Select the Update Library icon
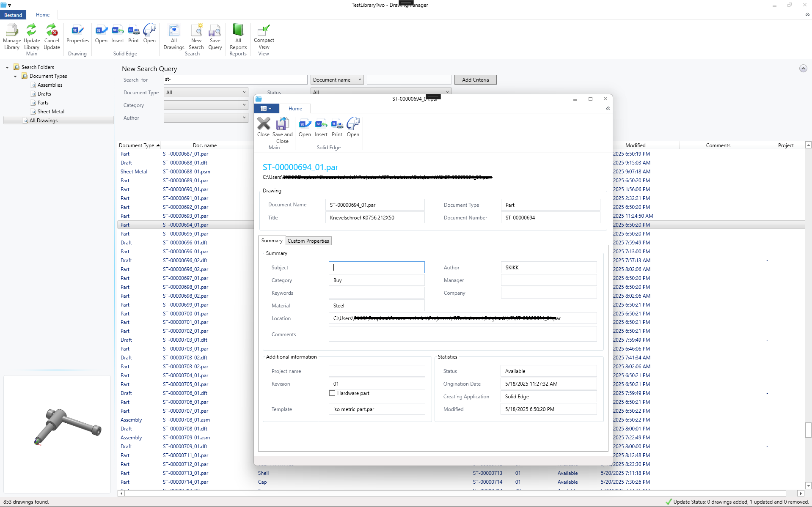812x507 pixels. coord(31,37)
